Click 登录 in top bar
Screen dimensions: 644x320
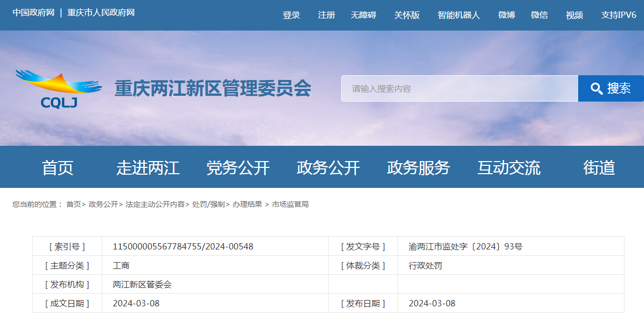point(291,15)
